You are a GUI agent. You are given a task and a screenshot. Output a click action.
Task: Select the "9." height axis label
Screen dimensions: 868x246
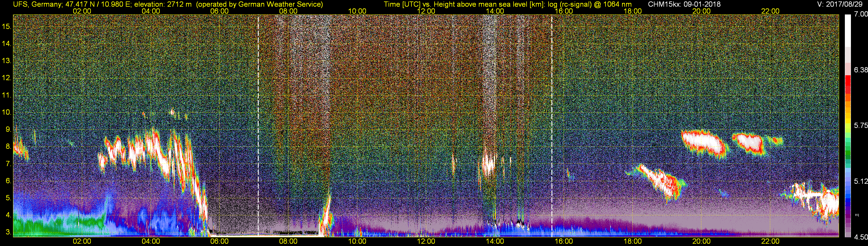(8, 129)
